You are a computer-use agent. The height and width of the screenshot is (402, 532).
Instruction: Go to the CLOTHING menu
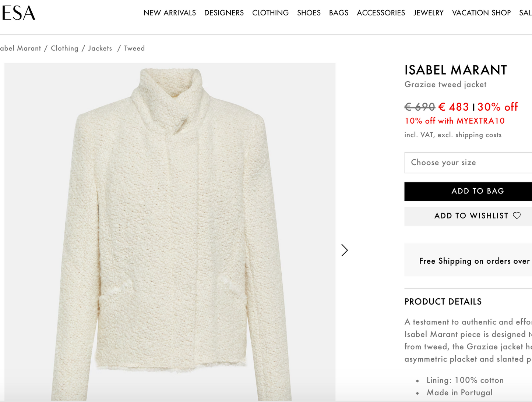click(270, 13)
